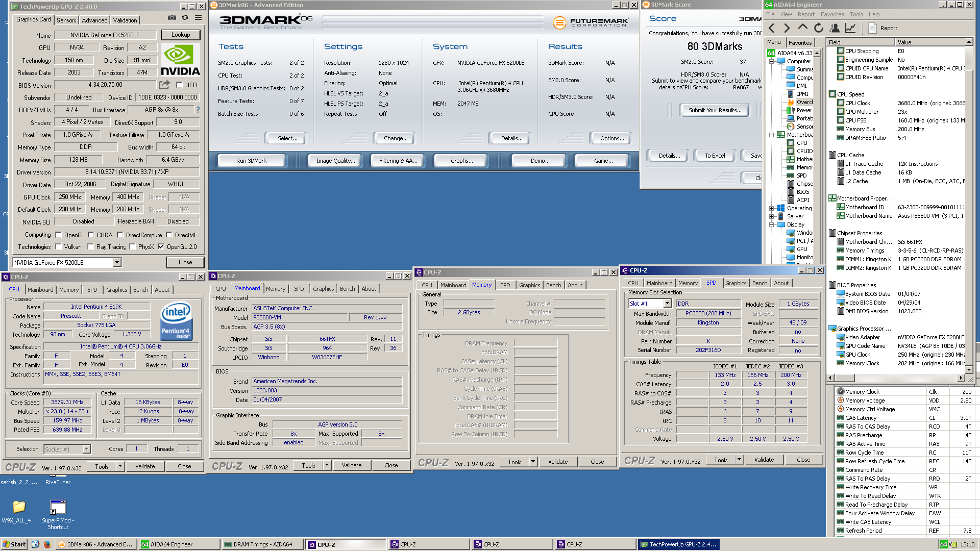Toggle the PhysX checkbox
This screenshot has height=551, width=980.
pyautogui.click(x=132, y=247)
